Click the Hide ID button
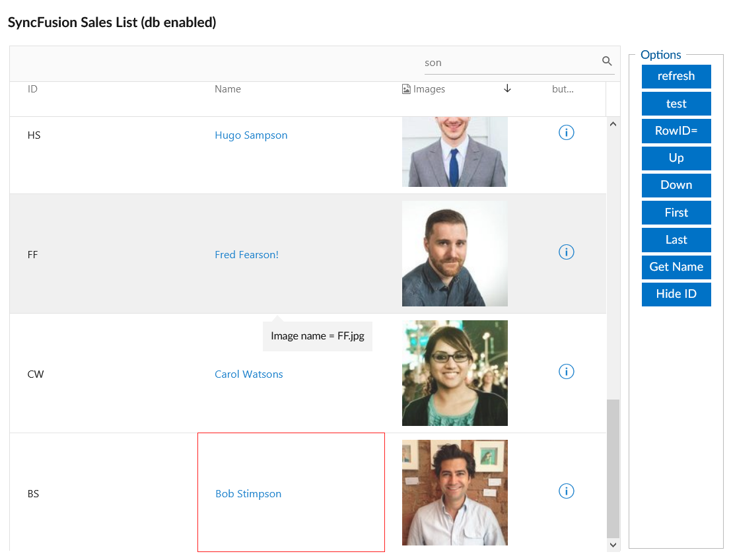 (x=676, y=295)
